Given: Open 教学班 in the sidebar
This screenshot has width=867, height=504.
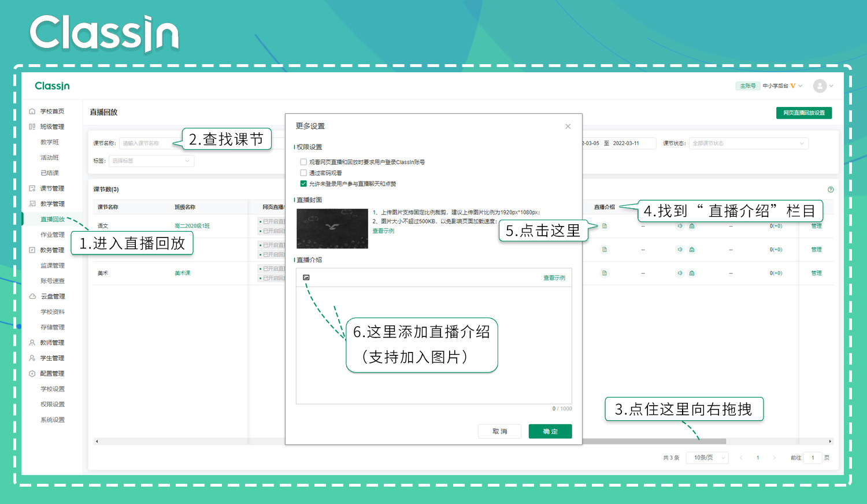Looking at the screenshot, I should tap(50, 142).
